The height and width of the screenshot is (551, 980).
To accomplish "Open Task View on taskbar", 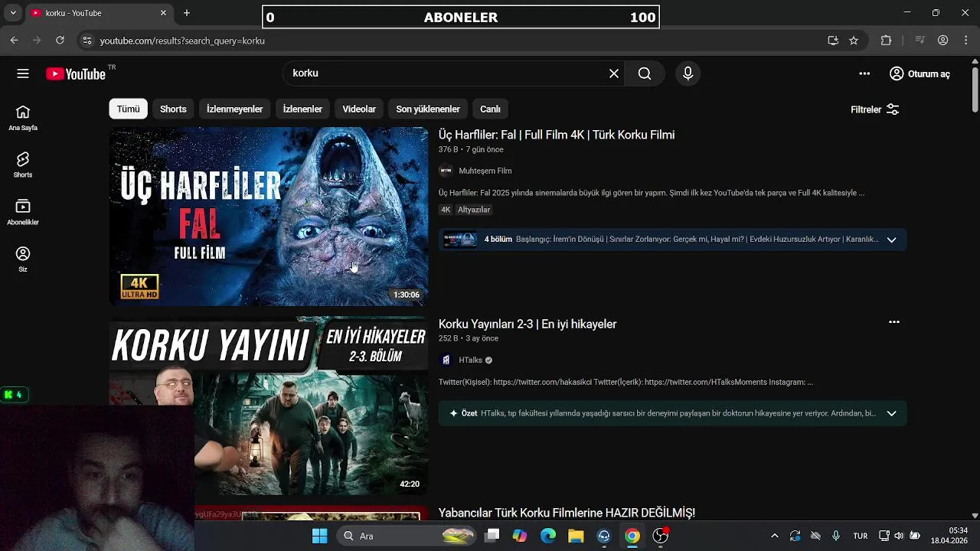I will (492, 536).
